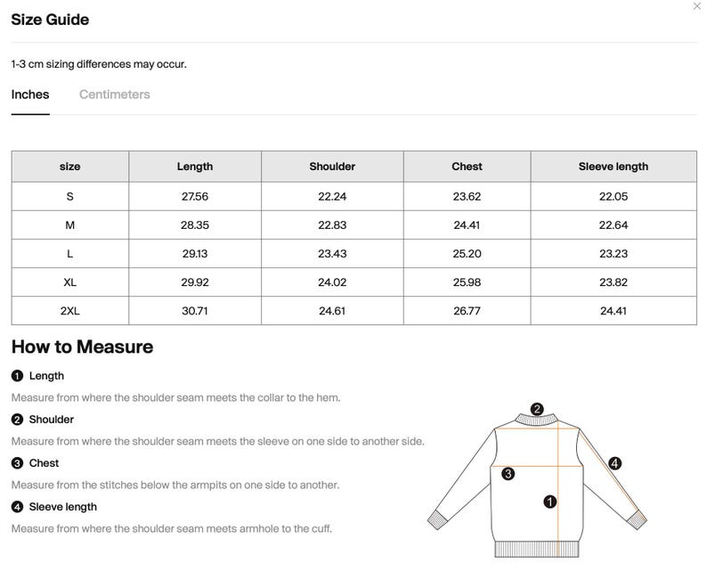Select the 2XL size row label

pyautogui.click(x=69, y=311)
